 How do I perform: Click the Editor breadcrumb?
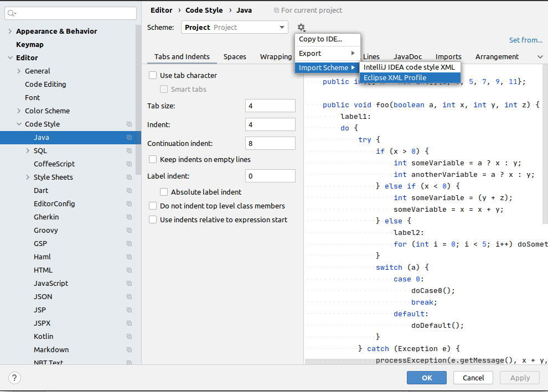(162, 11)
